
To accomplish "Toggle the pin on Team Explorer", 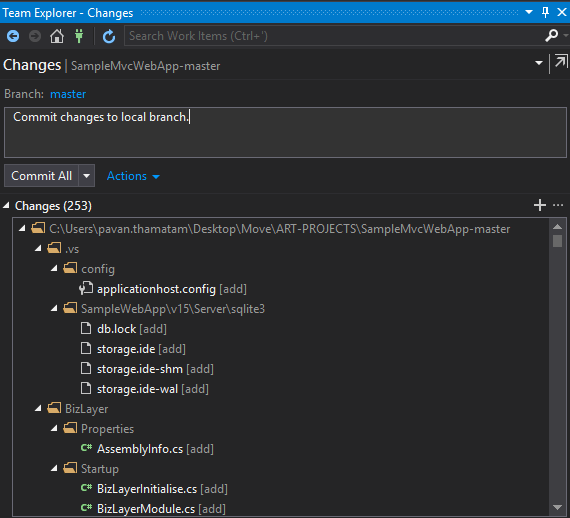I will (x=545, y=12).
